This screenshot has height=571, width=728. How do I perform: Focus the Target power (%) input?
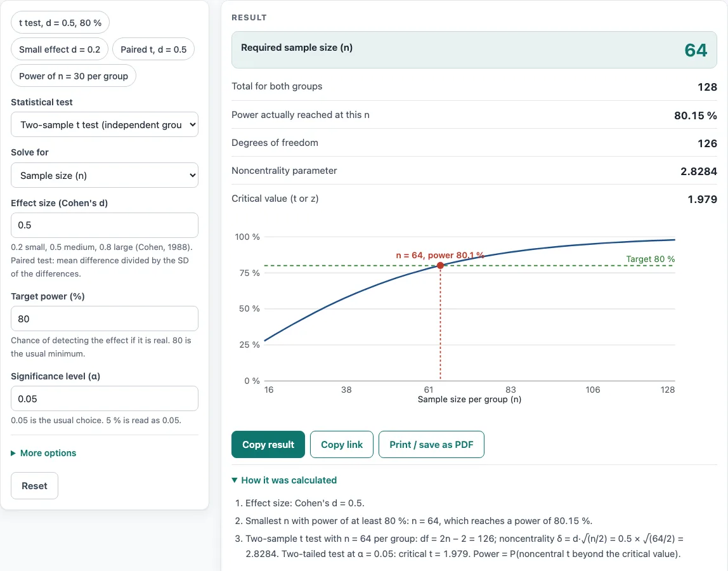105,318
